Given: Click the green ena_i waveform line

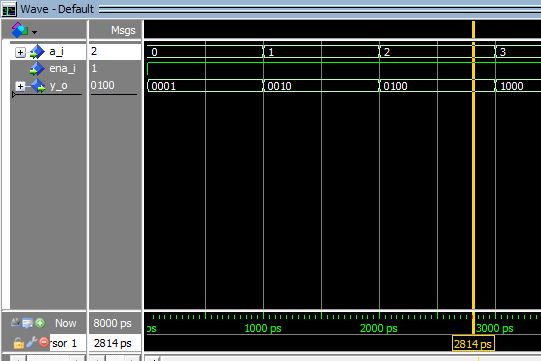Looking at the screenshot, I should 344,63.
